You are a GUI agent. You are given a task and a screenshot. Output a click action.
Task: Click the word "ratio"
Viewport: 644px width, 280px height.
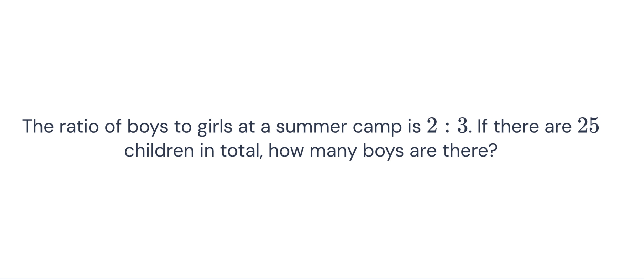tap(79, 126)
